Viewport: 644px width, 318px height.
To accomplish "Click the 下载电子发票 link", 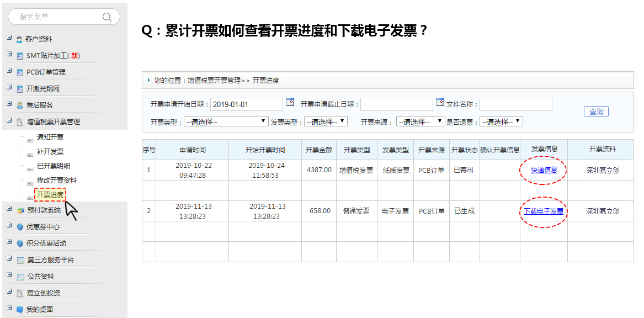I will tap(544, 211).
